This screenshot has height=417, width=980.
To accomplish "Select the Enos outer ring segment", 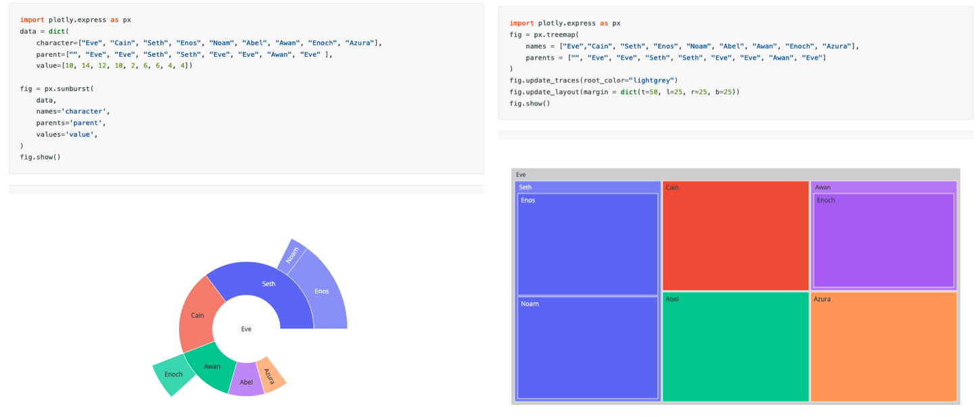I will (322, 291).
